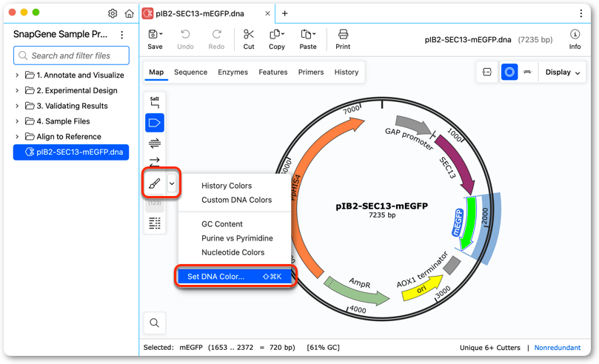599x364 pixels.
Task: Click the Cut scissors icon
Action: point(249,34)
